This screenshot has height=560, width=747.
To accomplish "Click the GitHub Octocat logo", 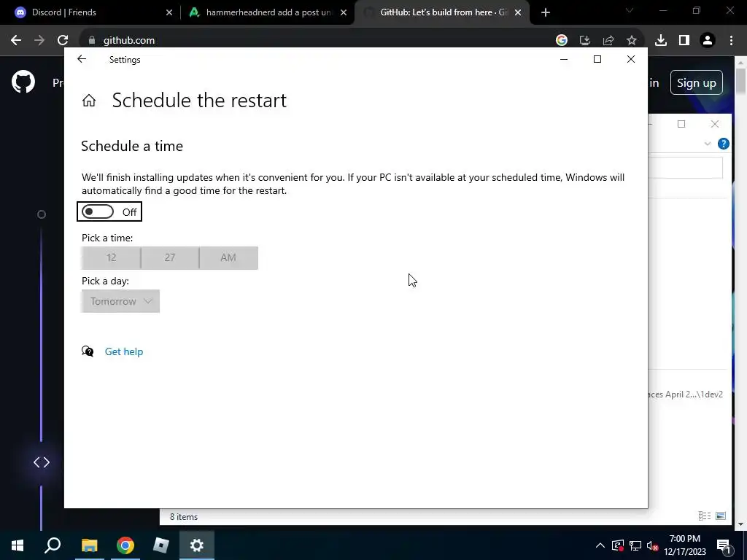I will point(23,82).
